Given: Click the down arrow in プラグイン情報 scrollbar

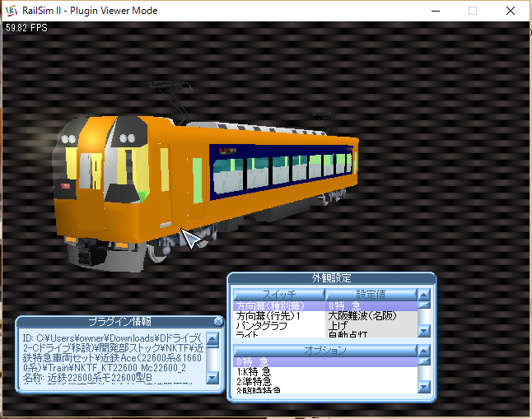Looking at the screenshot, I should pos(212,377).
